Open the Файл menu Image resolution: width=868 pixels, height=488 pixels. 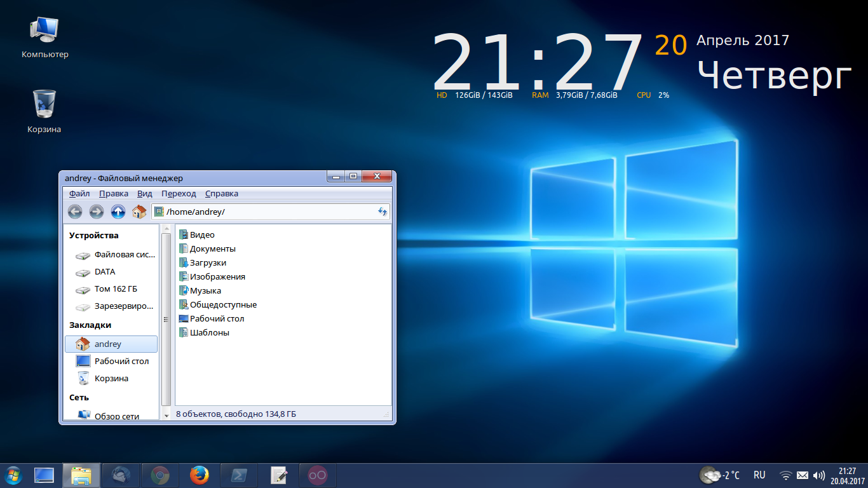click(x=79, y=194)
